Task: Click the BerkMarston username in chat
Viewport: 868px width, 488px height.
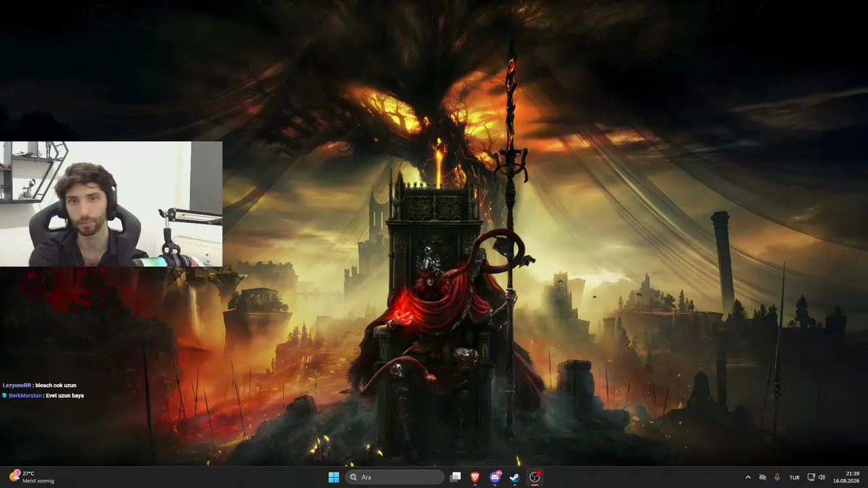Action: [x=25, y=396]
